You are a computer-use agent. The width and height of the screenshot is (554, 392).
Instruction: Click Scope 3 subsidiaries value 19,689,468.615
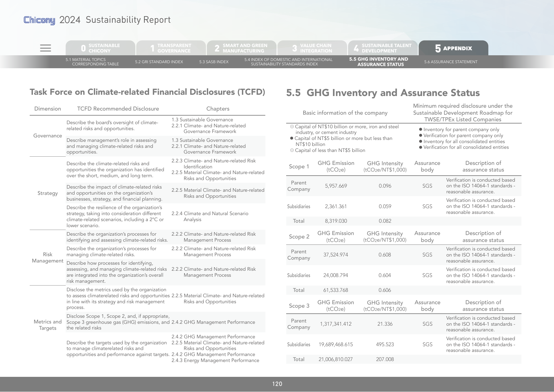point(335,345)
